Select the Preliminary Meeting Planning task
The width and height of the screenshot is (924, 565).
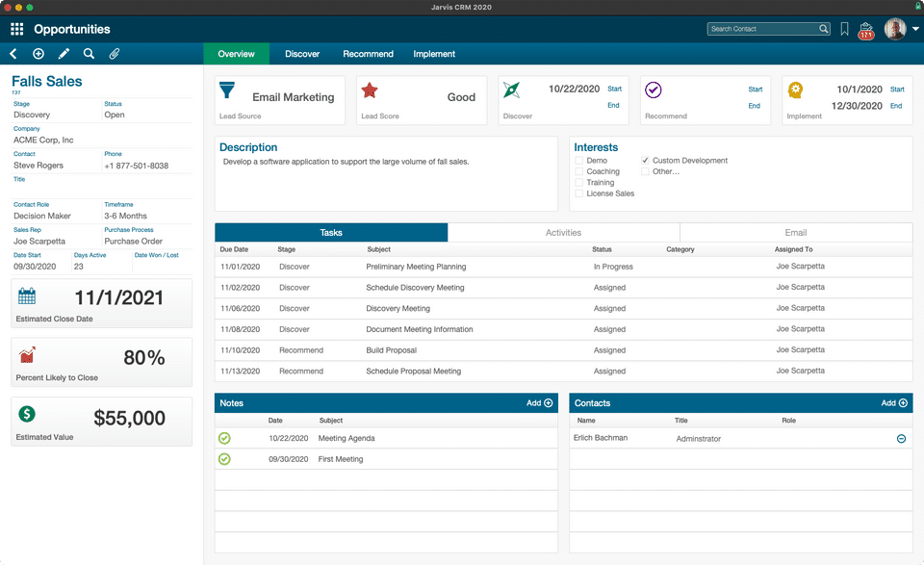(x=563, y=267)
